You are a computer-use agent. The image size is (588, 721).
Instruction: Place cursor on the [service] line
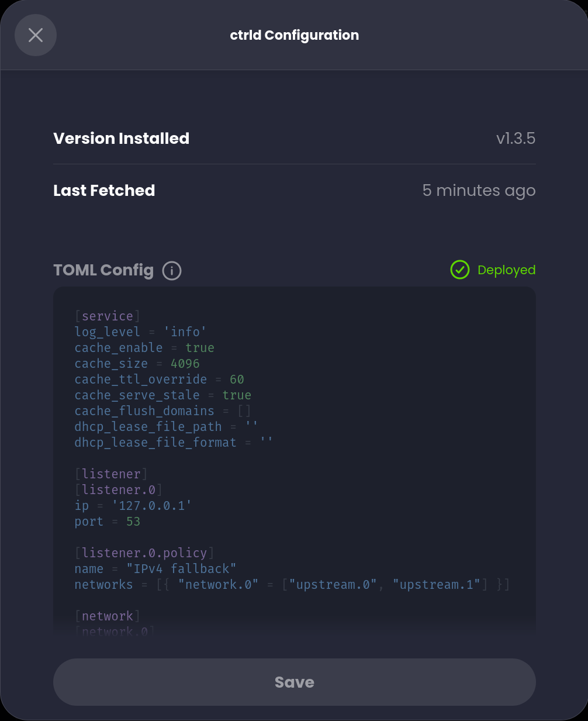(x=108, y=316)
